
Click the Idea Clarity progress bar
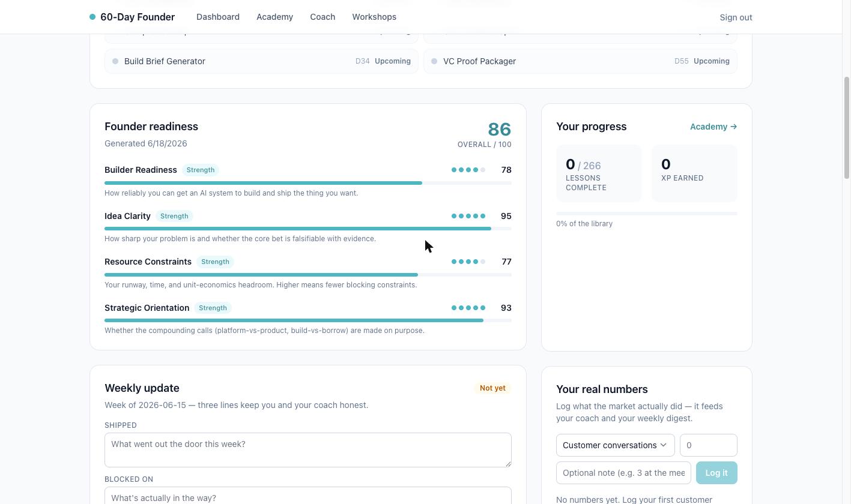click(308, 229)
